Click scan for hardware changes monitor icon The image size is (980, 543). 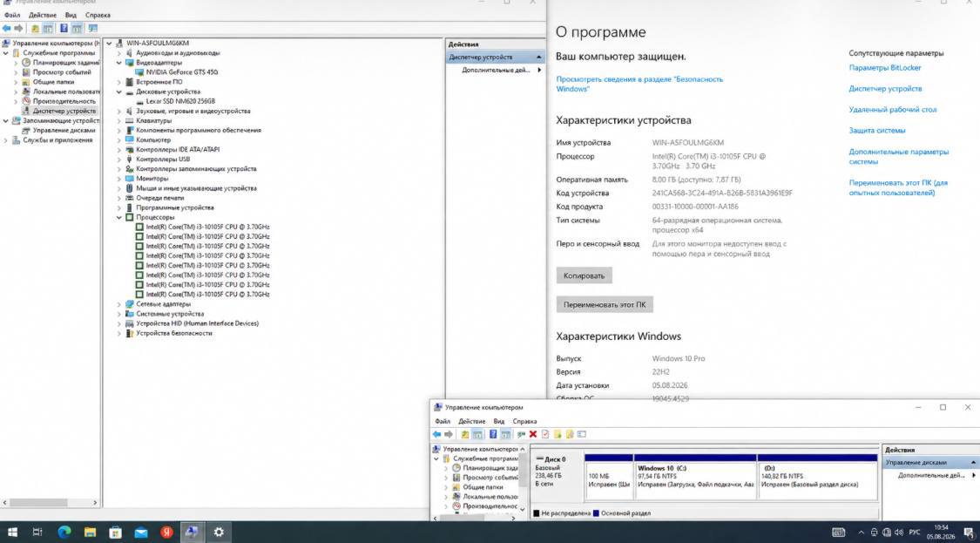(x=92, y=28)
